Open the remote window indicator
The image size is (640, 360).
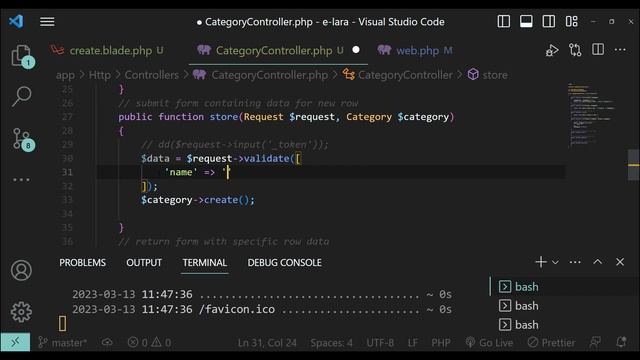15,342
